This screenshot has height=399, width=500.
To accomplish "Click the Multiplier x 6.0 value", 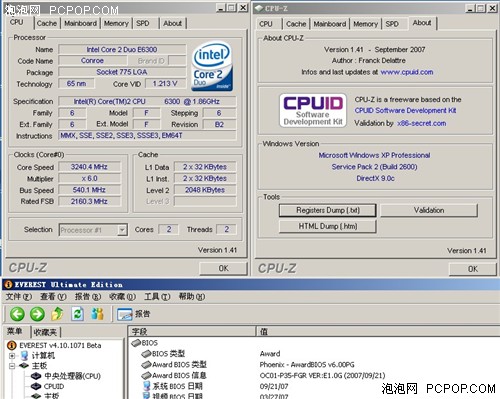I will click(89, 178).
